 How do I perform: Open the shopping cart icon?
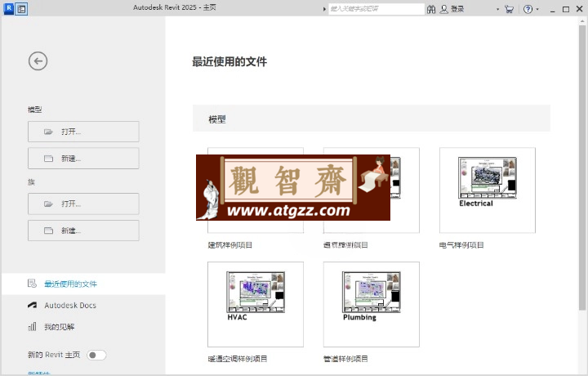click(510, 9)
